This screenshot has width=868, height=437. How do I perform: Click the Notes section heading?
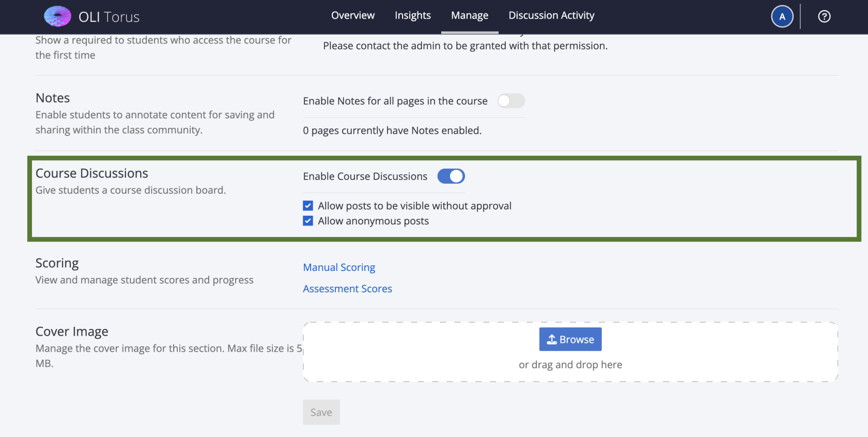coord(53,98)
